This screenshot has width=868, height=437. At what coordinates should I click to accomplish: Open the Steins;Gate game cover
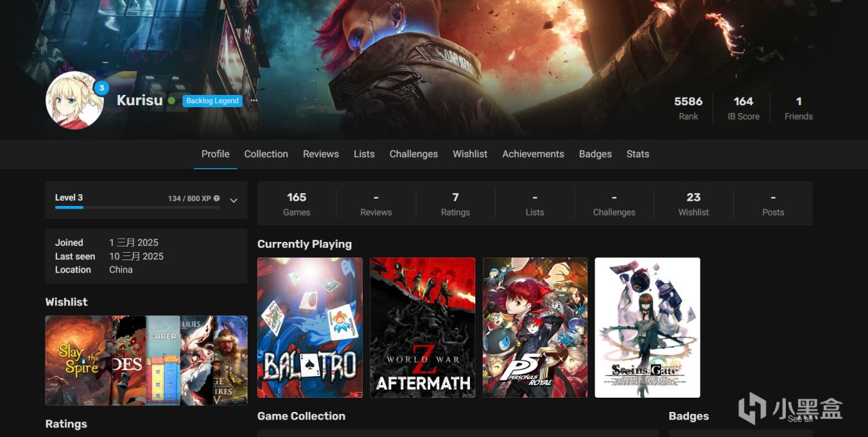coord(648,327)
